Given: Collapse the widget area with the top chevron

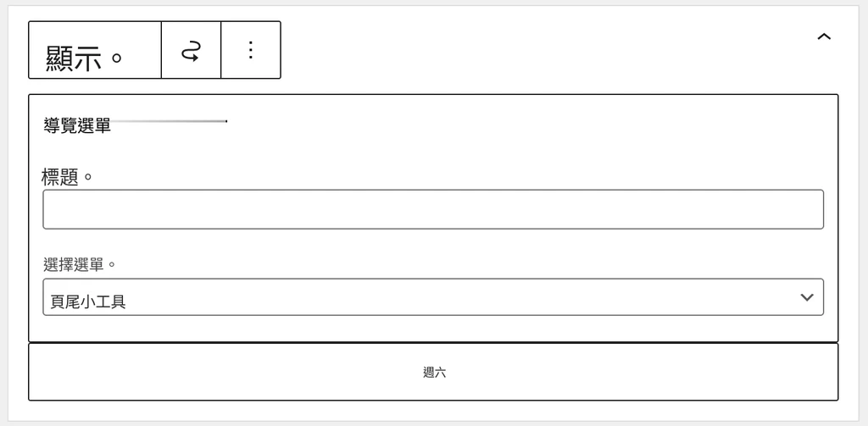Looking at the screenshot, I should point(824,36).
